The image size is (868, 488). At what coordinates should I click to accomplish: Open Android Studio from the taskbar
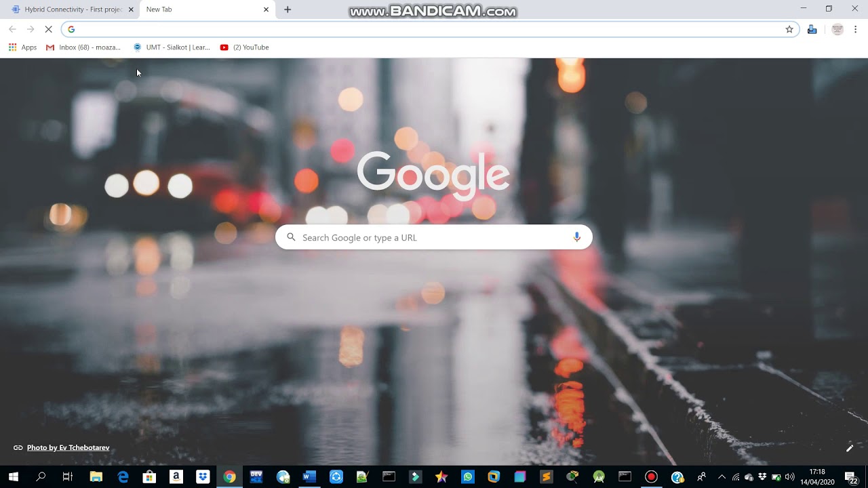tap(599, 476)
